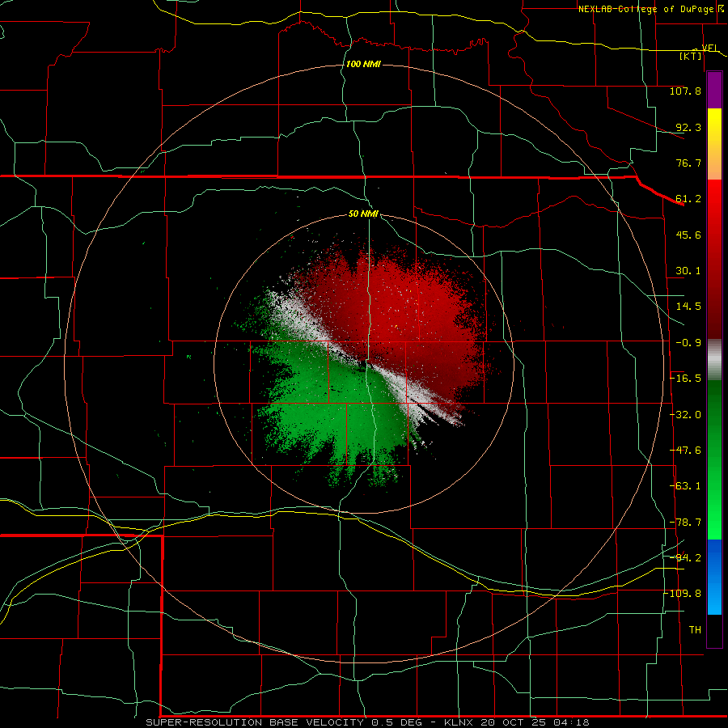Click the -109.8 velocity scale value

(x=684, y=594)
